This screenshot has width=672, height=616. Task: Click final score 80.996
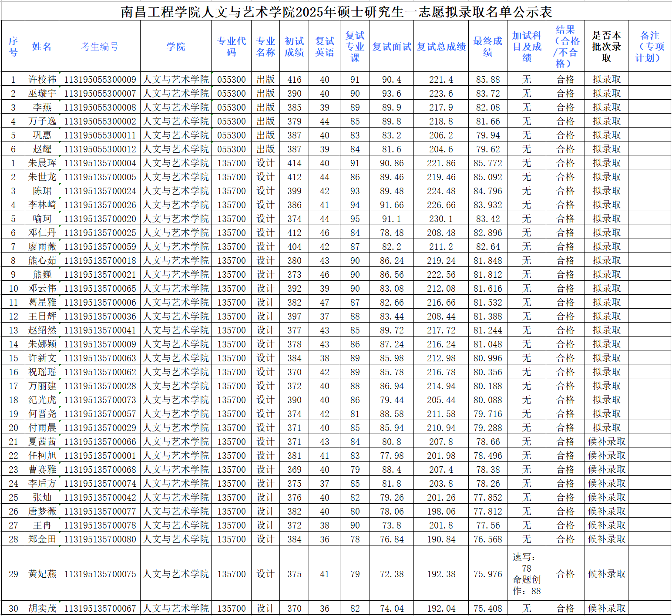487,358
